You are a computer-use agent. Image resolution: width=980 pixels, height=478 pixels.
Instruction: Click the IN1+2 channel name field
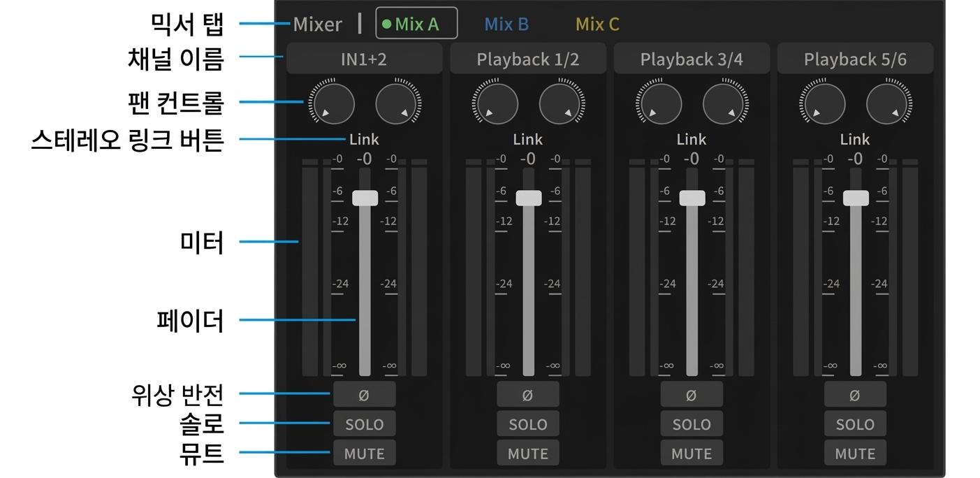pos(364,59)
